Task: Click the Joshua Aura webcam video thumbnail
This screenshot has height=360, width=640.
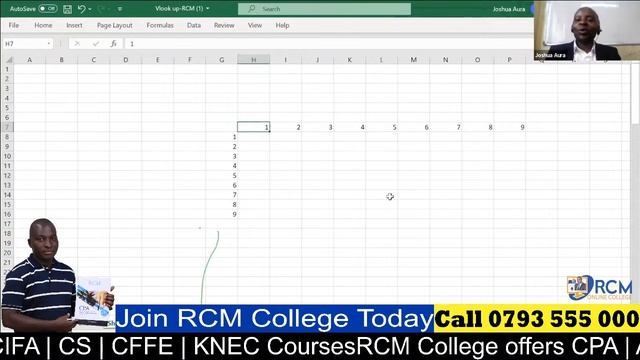Action: pos(587,31)
